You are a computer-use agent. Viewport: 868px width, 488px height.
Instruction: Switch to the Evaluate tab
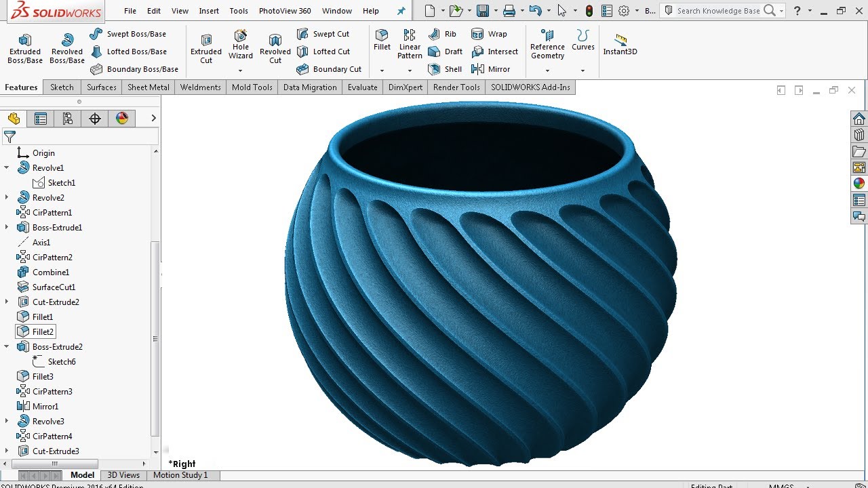pos(363,87)
